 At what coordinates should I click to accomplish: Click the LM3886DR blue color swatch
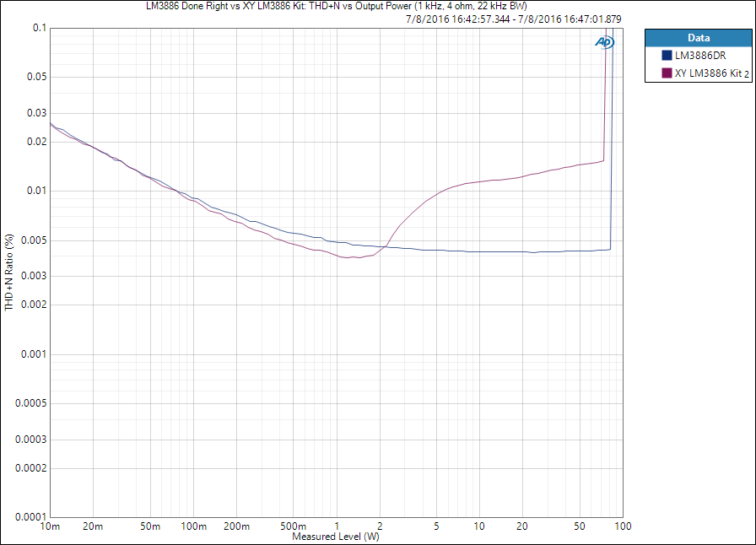pos(667,56)
